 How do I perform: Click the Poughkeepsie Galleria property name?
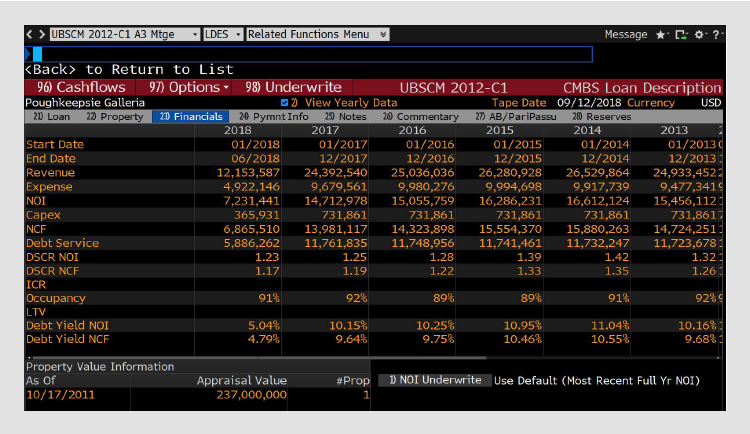(85, 103)
